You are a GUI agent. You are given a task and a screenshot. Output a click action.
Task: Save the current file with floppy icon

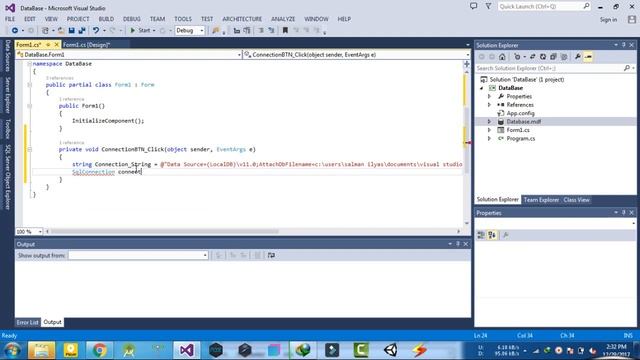(71, 31)
